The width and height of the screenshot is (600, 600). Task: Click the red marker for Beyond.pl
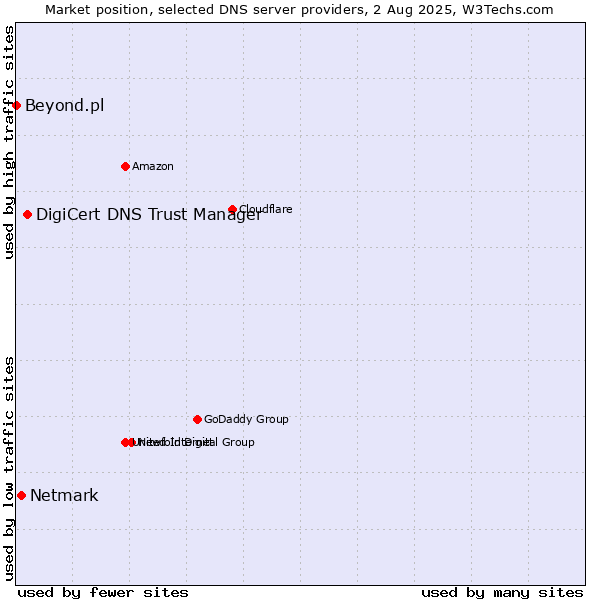16,105
